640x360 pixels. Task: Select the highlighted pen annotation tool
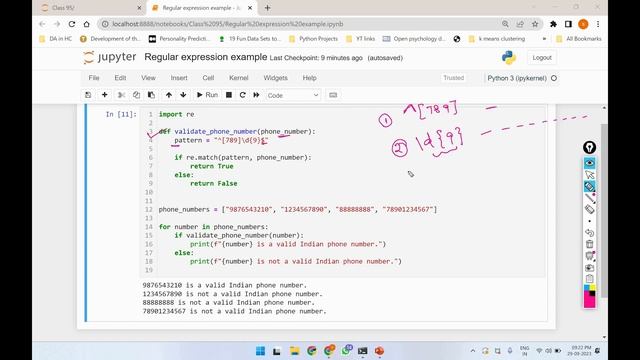[x=589, y=187]
